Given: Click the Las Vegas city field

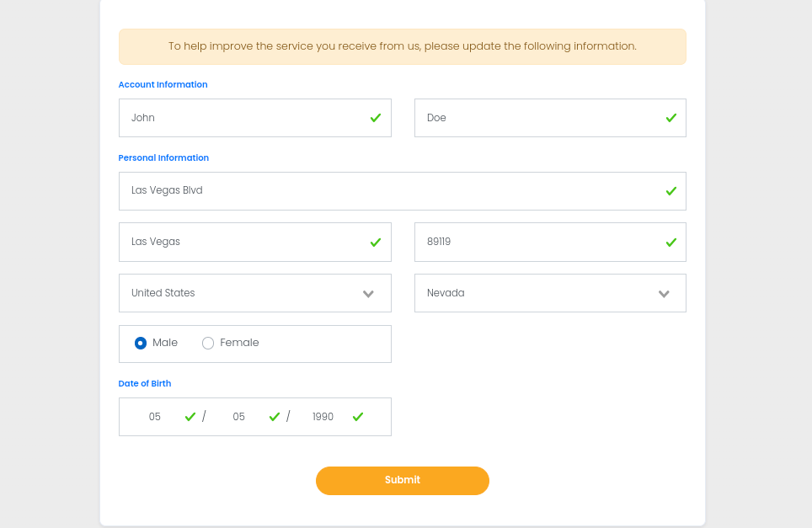Looking at the screenshot, I should click(236, 242).
